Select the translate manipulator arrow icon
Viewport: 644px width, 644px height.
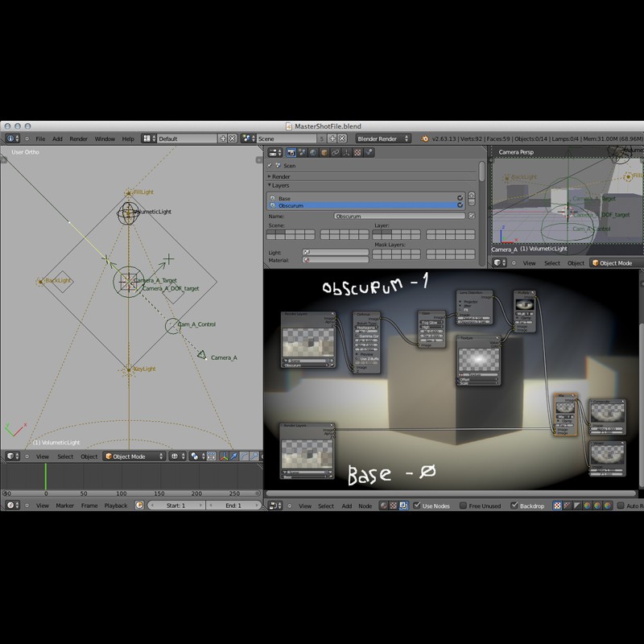click(233, 456)
